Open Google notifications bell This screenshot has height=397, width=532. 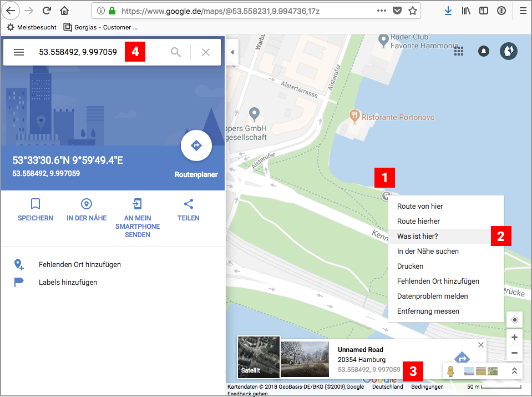coord(484,51)
